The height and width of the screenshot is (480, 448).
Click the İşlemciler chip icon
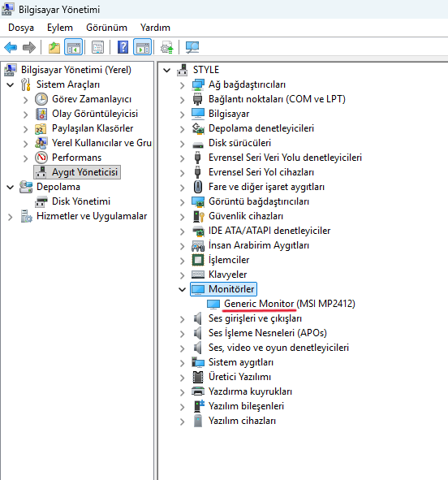tap(198, 260)
